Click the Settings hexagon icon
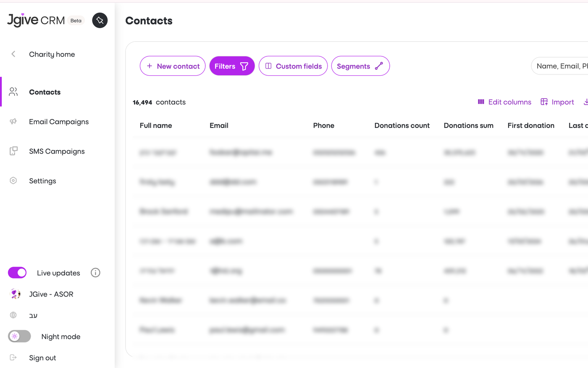This screenshot has width=588, height=368. pyautogui.click(x=13, y=180)
